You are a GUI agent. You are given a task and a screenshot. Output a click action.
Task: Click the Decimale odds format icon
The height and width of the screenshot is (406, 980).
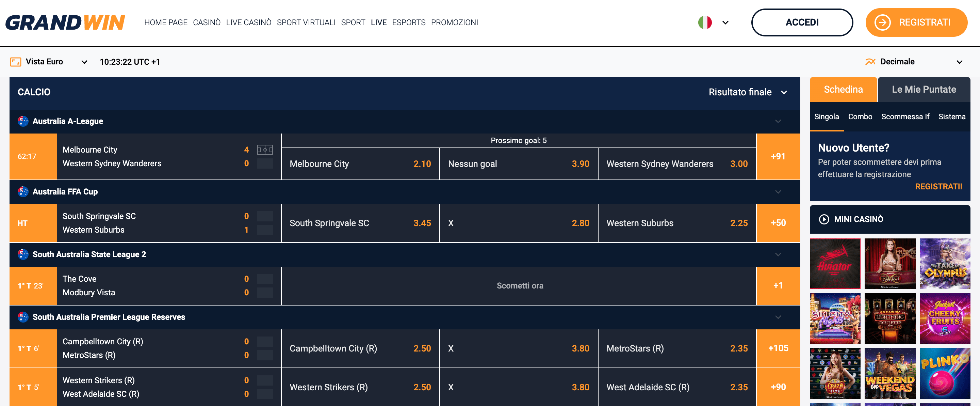pyautogui.click(x=870, y=62)
